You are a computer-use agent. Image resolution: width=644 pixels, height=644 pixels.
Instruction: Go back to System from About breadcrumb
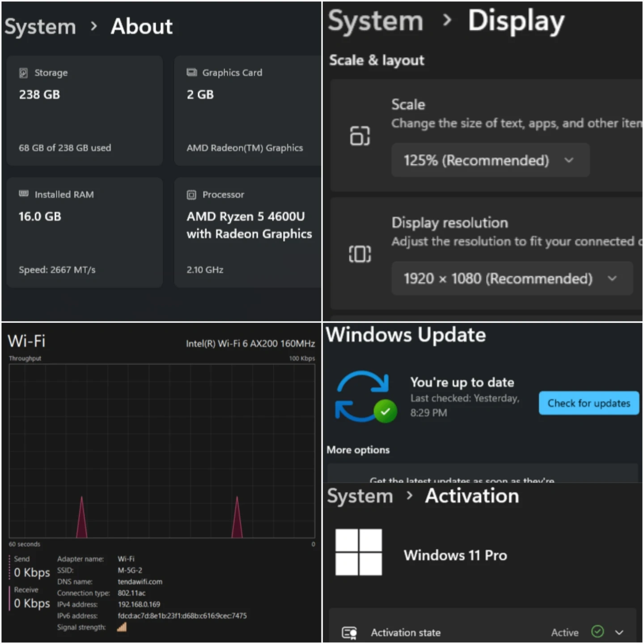click(40, 27)
